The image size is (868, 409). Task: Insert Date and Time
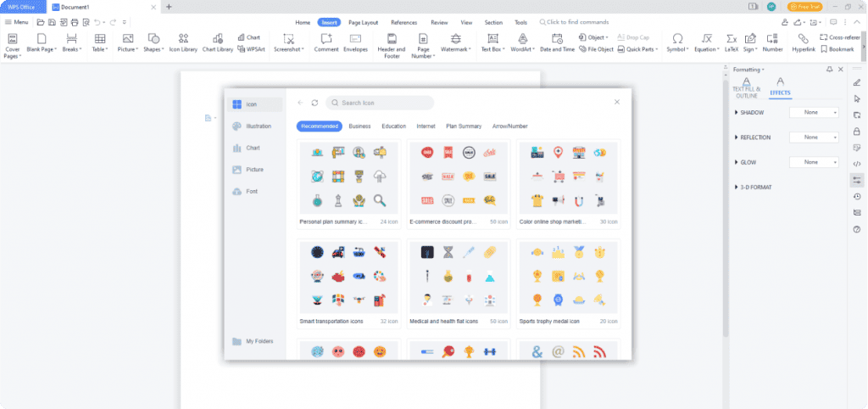(558, 42)
